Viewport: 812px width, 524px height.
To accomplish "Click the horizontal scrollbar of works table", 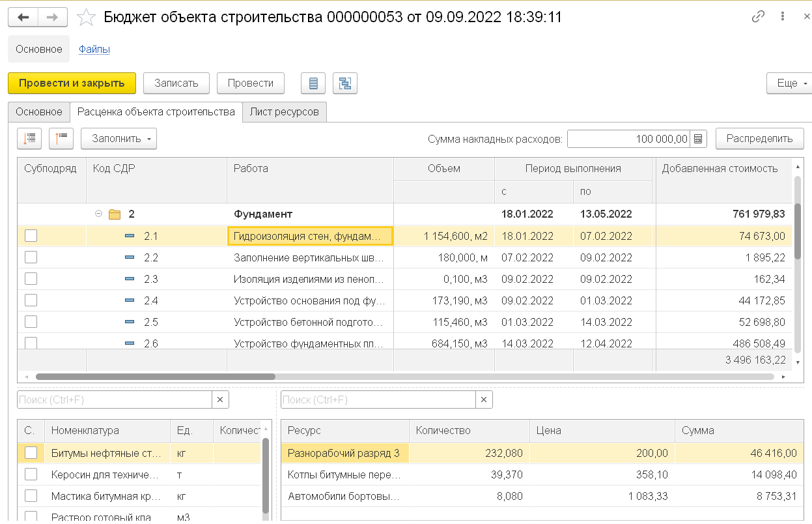I will (155, 376).
